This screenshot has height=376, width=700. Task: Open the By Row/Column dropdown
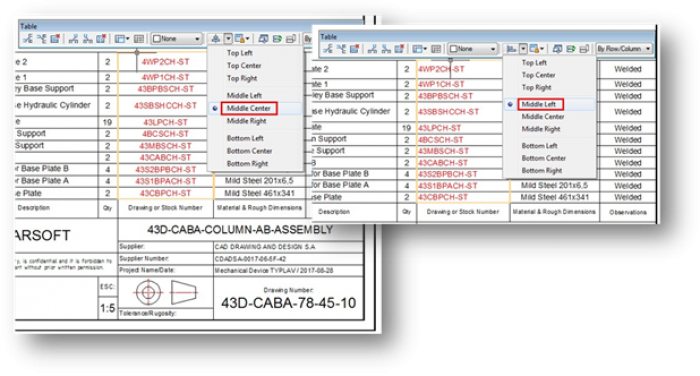click(x=624, y=49)
